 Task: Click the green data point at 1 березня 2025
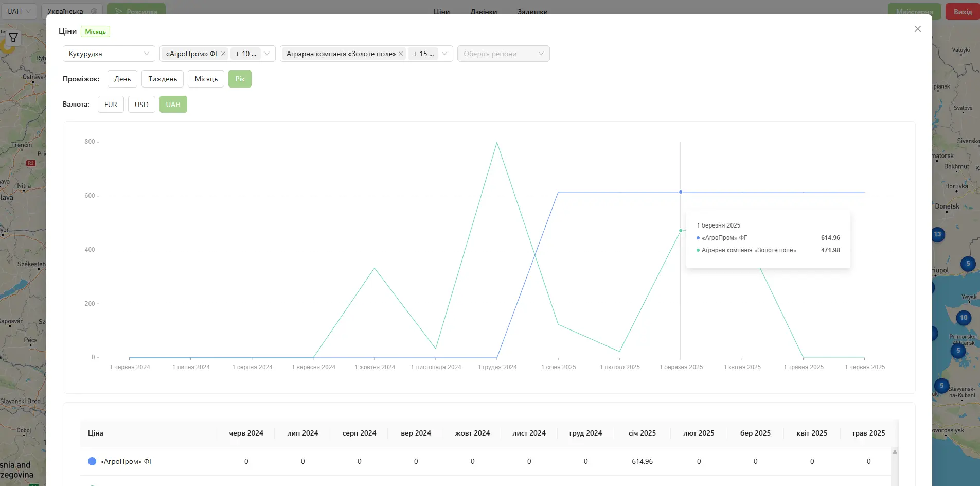[681, 231]
